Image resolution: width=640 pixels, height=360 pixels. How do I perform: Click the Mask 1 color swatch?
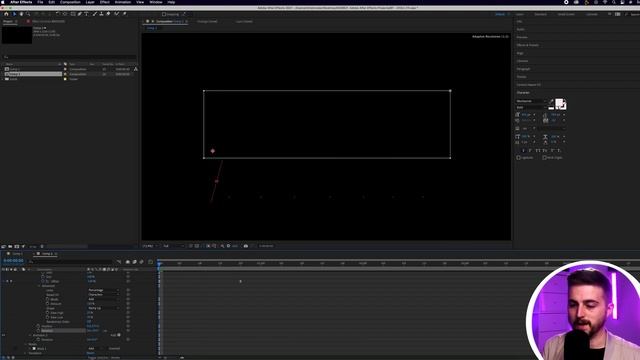[x=34, y=349]
